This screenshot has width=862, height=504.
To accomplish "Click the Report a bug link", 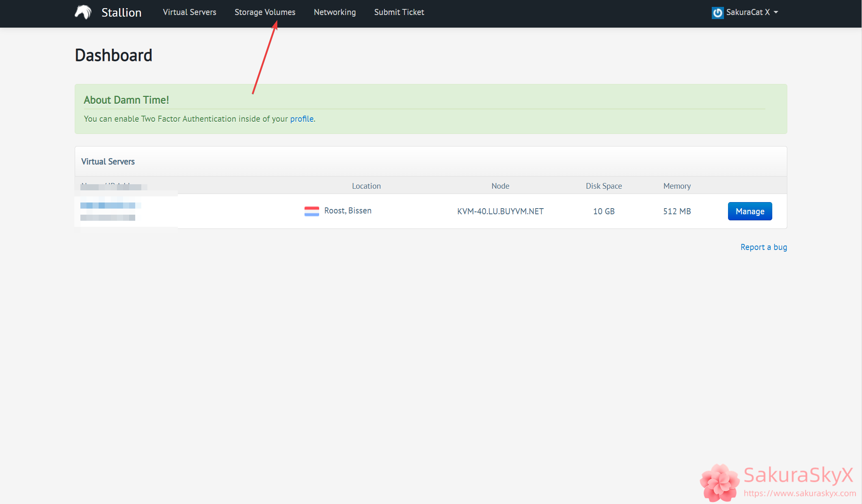I will point(763,247).
